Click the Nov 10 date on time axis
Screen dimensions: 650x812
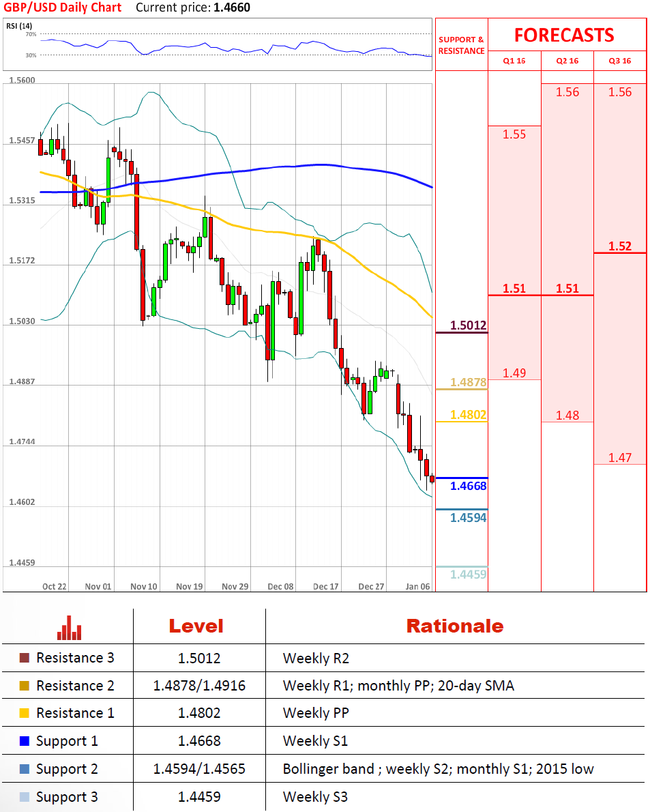[144, 586]
